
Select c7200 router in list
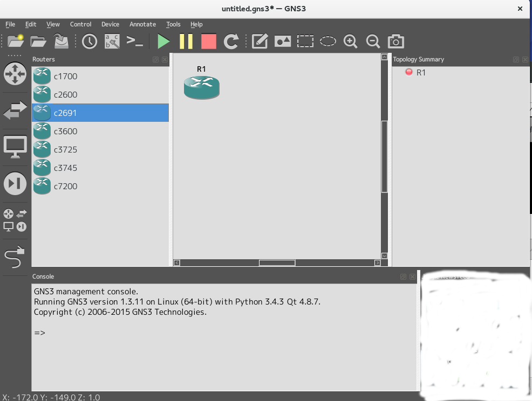(100, 186)
